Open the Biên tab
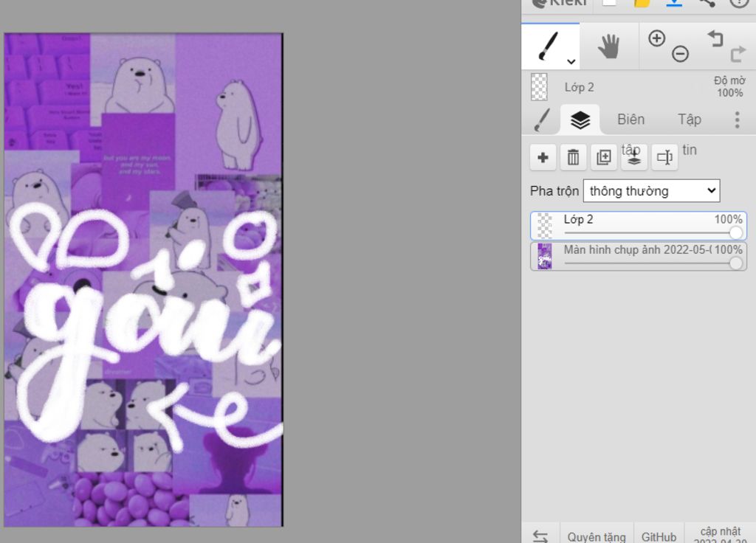The height and width of the screenshot is (543, 756). [630, 120]
